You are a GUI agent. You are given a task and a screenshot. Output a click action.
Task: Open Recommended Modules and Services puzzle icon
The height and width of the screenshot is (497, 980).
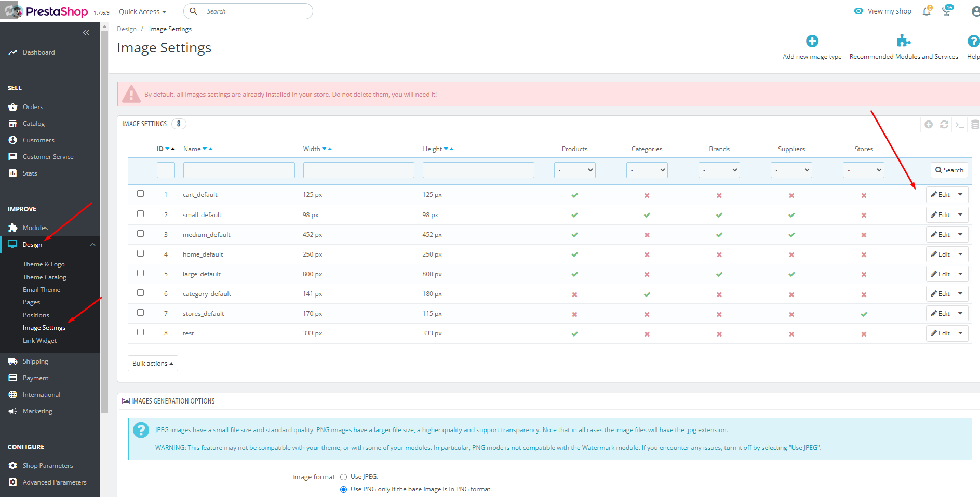coord(903,41)
